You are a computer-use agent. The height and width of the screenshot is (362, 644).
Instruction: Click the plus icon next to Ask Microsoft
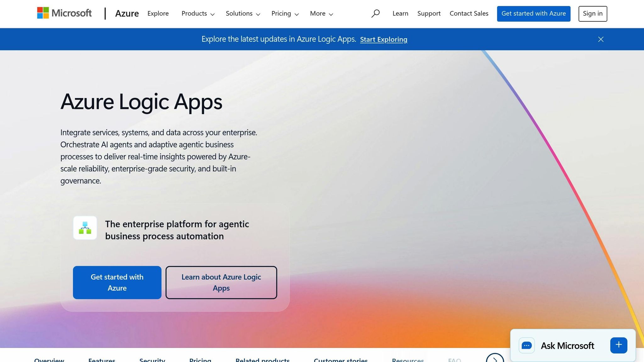coord(618,345)
